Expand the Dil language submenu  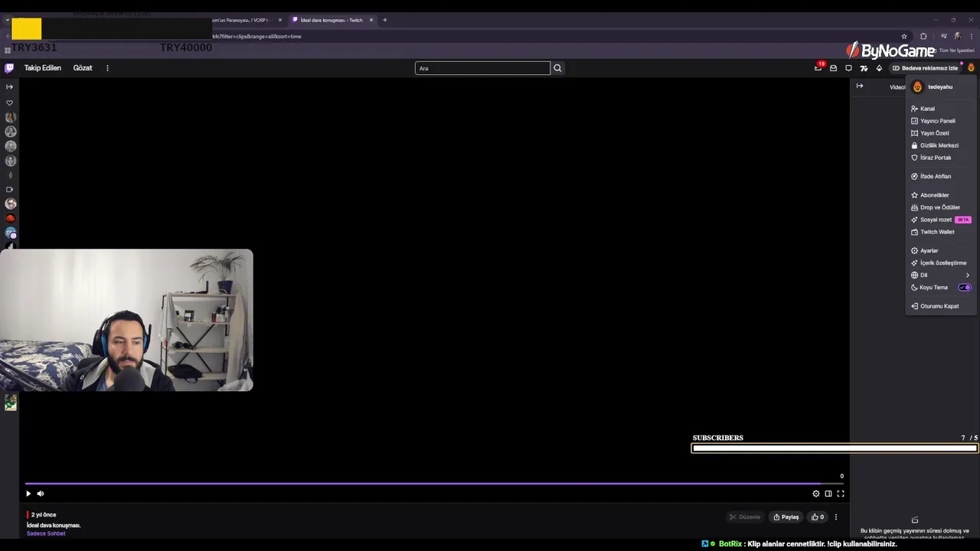click(x=942, y=275)
